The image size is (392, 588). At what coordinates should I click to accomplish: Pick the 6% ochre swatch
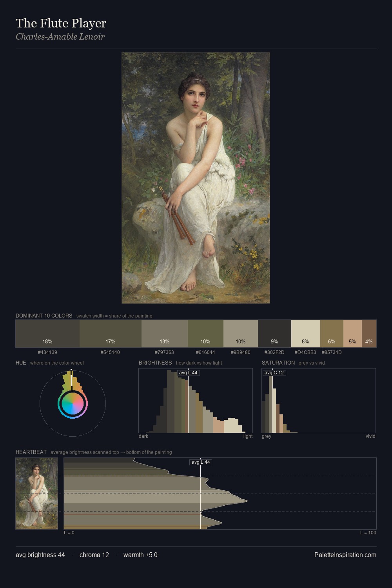point(332,334)
